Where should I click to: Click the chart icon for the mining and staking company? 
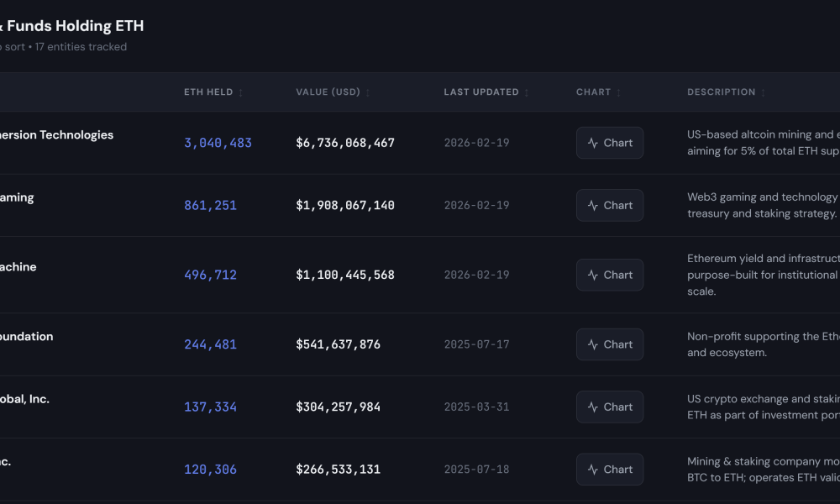(609, 469)
